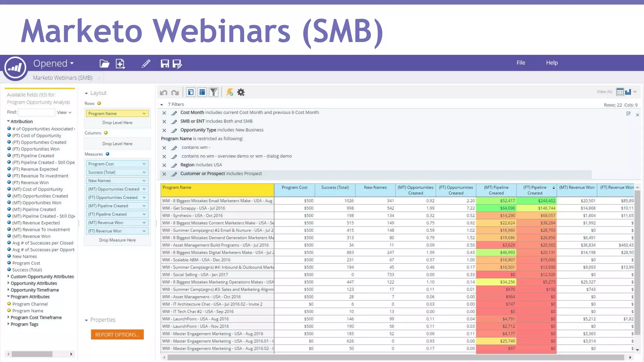Open the Help menu
The width and height of the screenshot is (644, 362).
pyautogui.click(x=552, y=63)
